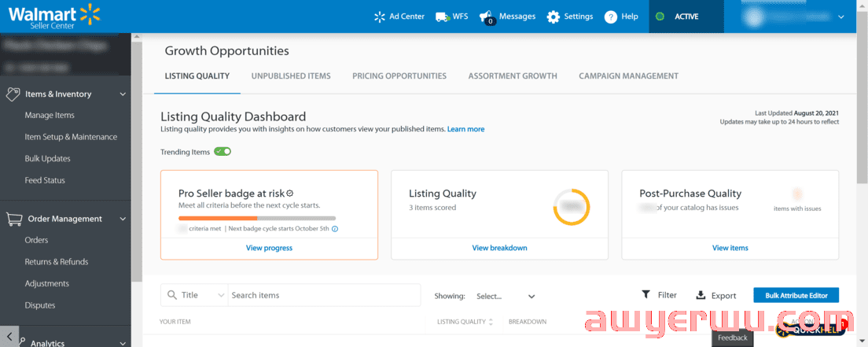
Task: Switch to Assortment Growth tab
Action: point(513,76)
